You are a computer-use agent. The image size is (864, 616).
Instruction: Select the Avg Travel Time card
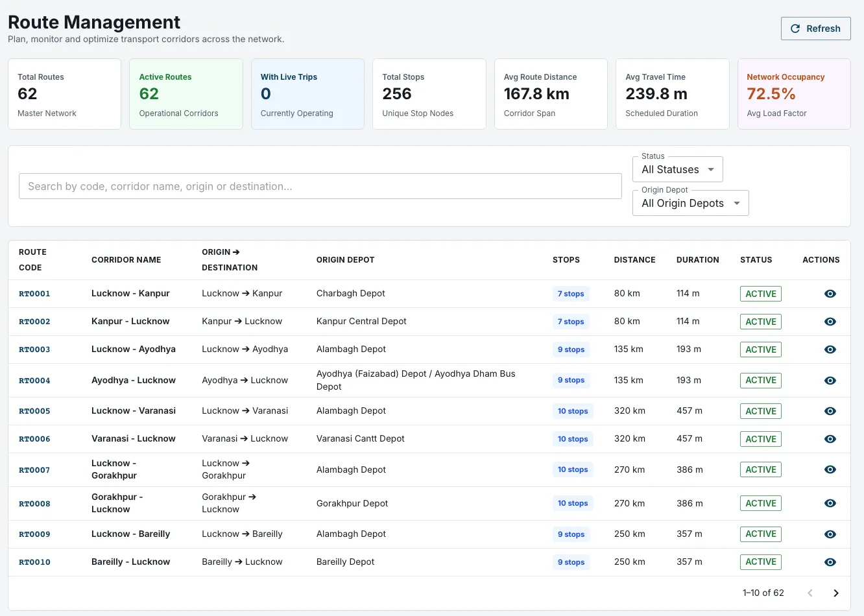tap(673, 94)
